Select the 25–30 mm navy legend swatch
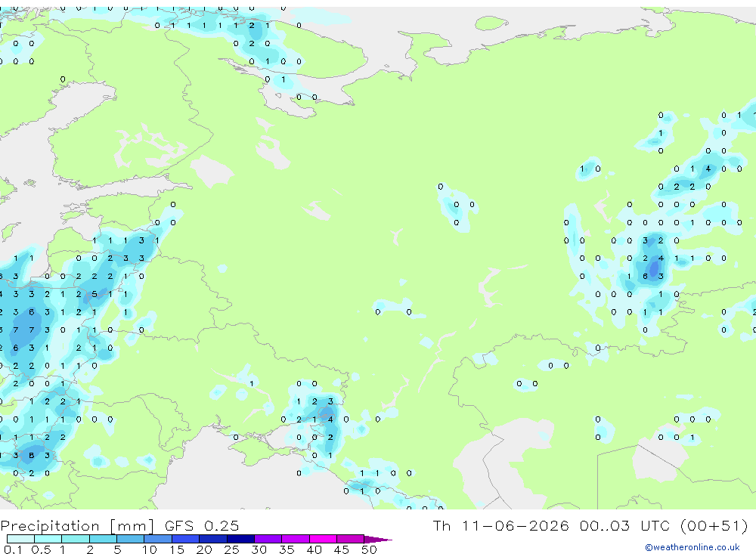Viewport: 756px width, 554px height. coord(240,539)
